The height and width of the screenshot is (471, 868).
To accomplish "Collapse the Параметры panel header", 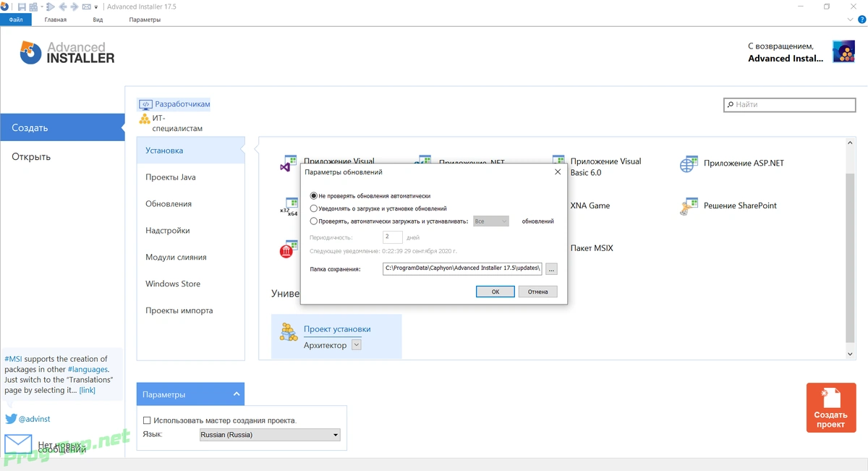I will coord(190,394).
